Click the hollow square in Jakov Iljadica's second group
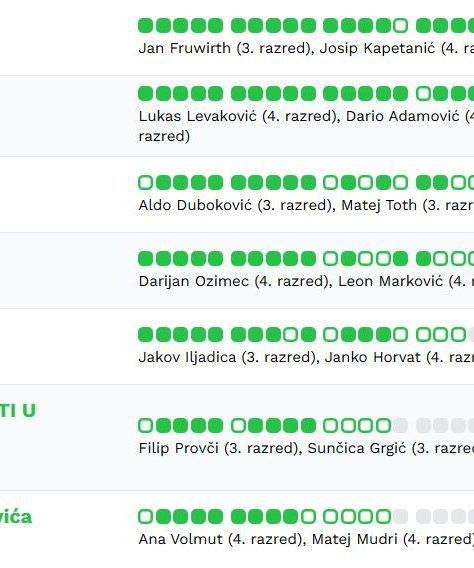This screenshot has width=474, height=568. click(x=290, y=335)
